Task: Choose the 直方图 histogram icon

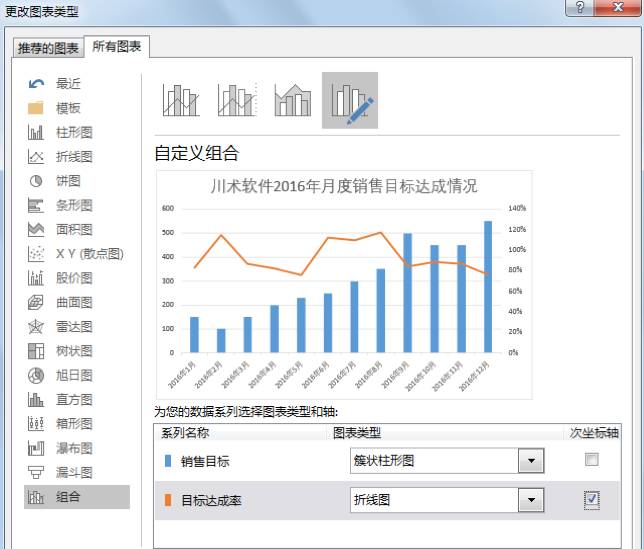Action: [36, 400]
